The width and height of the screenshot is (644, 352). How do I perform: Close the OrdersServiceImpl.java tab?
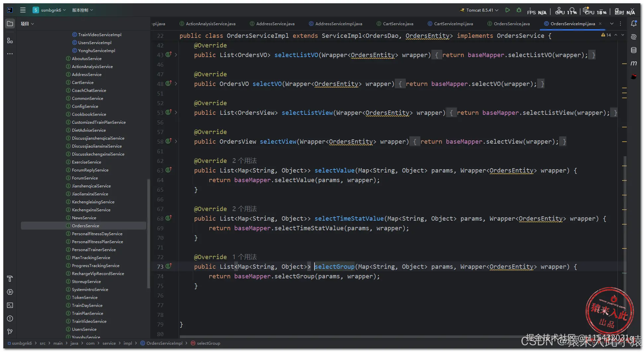pyautogui.click(x=600, y=24)
